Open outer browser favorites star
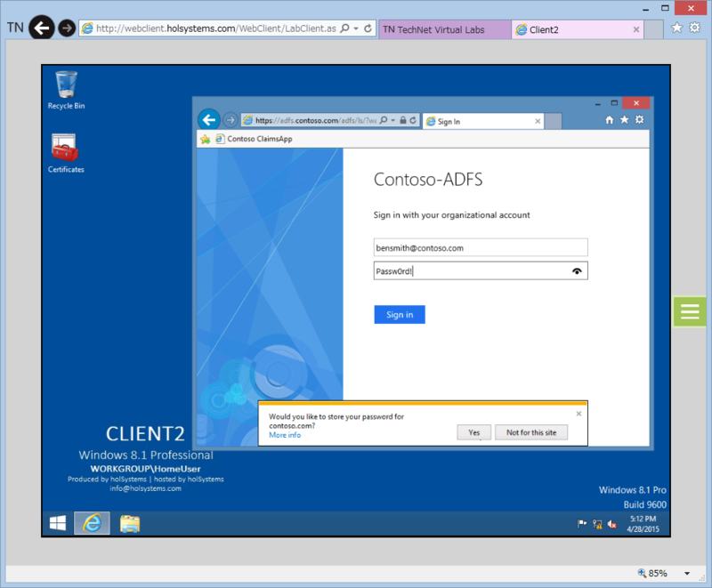This screenshot has width=712, height=588. tap(676, 28)
